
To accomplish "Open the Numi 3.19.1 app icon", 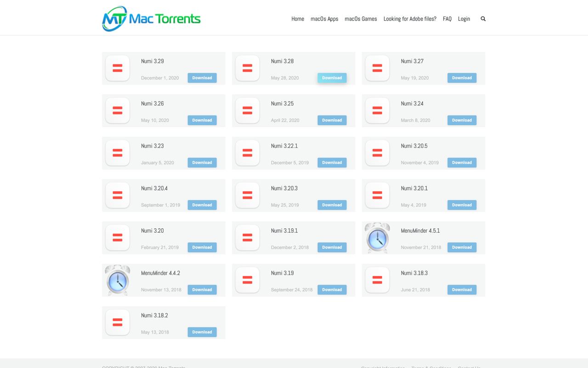I will click(x=248, y=237).
